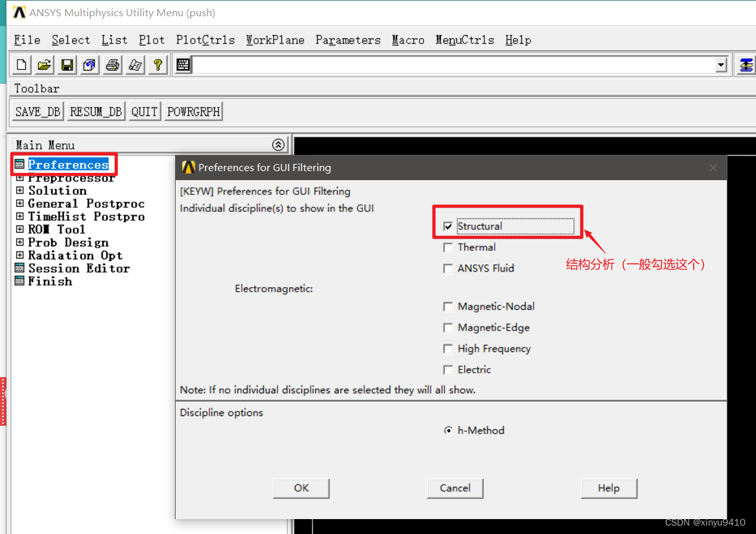Select Session Editor in Main Menu
This screenshot has height=534, width=756.
coord(79,268)
